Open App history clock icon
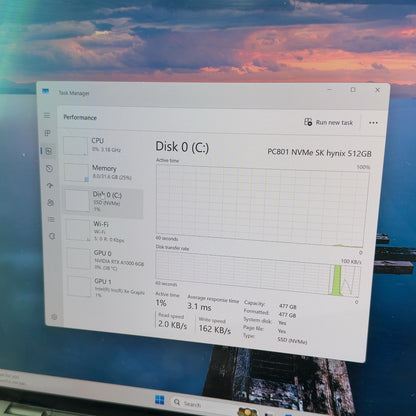 [x=49, y=168]
